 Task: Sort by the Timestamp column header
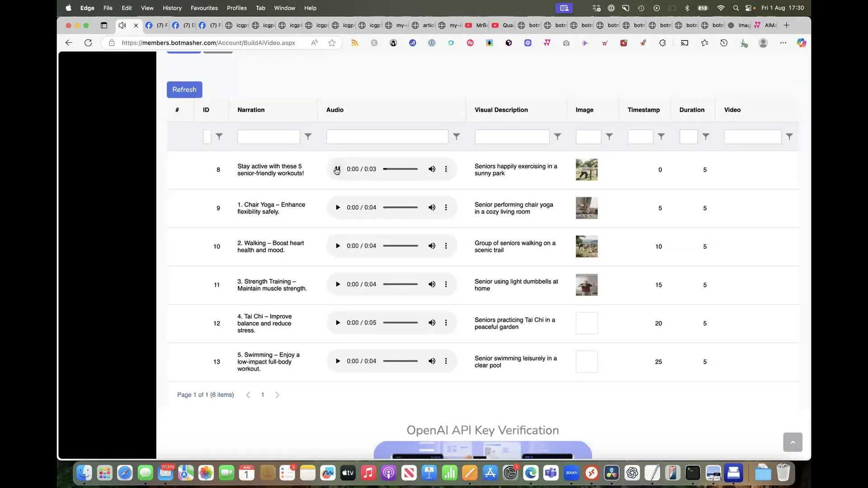[644, 110]
